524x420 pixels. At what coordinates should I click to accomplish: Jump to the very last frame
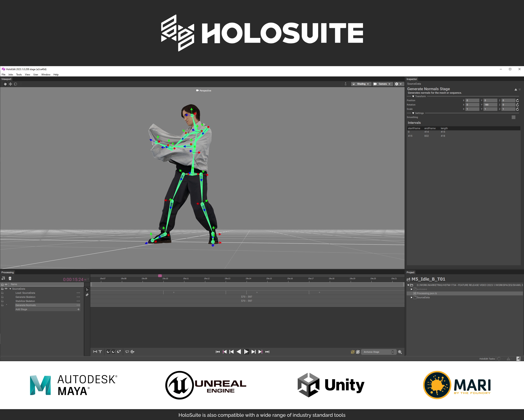pyautogui.click(x=267, y=352)
